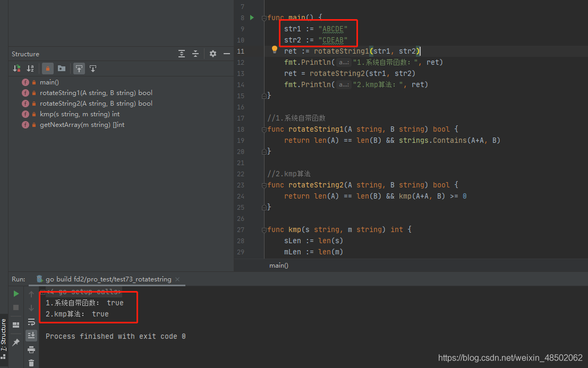Click the kmp function icon in Structure
The width and height of the screenshot is (588, 368).
pos(25,114)
